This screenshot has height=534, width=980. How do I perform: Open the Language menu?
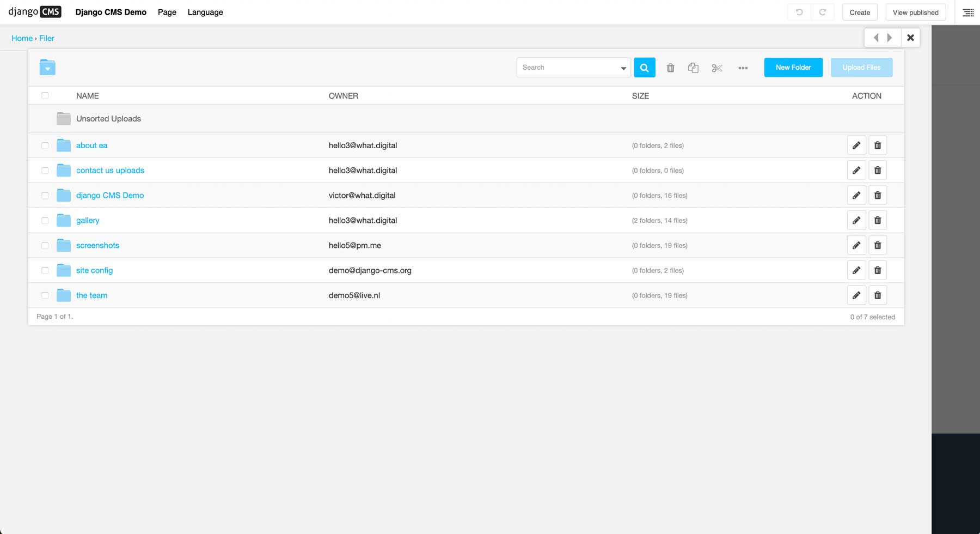click(x=205, y=12)
